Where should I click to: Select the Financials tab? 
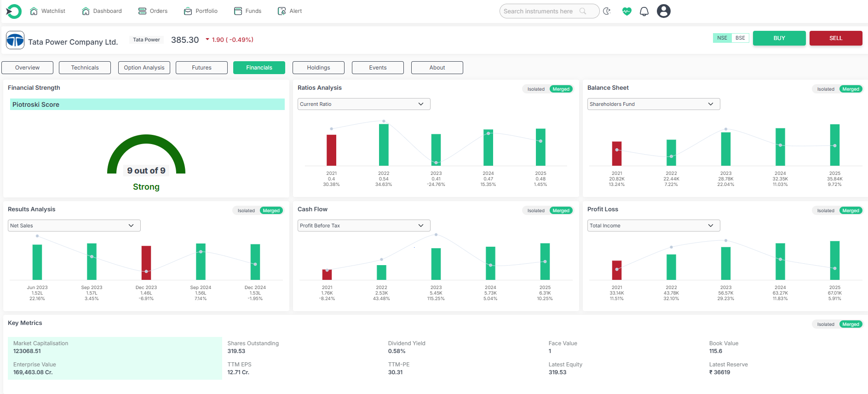[259, 68]
